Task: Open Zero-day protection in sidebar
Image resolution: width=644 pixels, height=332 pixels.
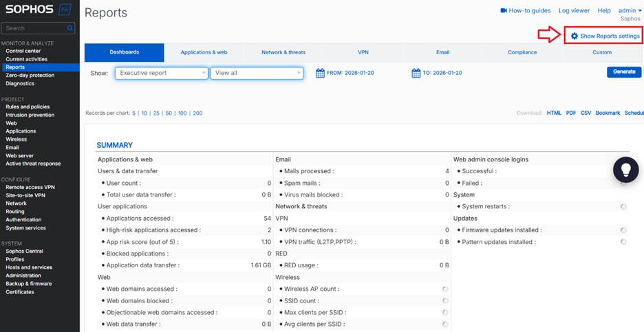Action: 30,76
